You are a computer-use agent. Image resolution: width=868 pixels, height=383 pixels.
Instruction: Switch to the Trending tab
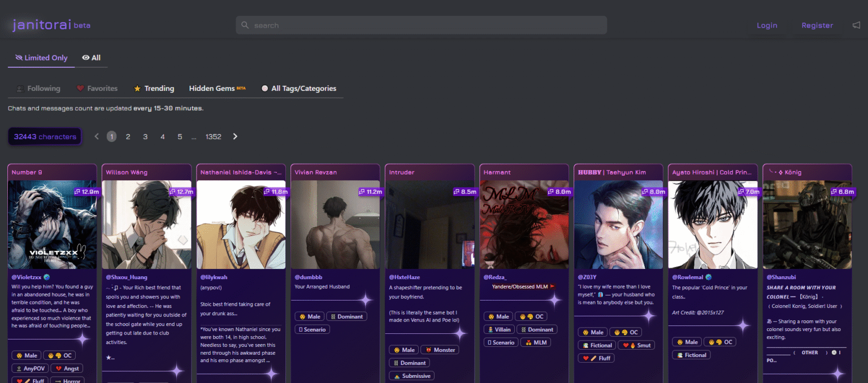[154, 89]
